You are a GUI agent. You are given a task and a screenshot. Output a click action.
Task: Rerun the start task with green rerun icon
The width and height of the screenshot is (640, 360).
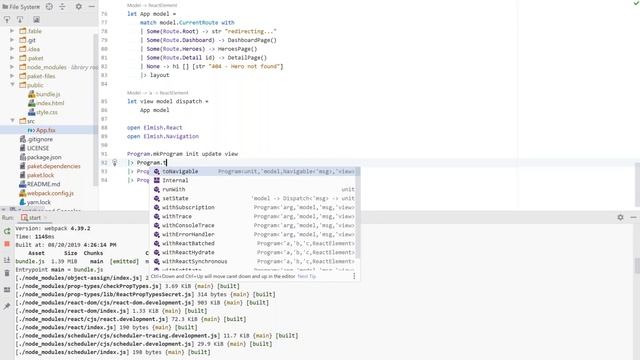coord(7,231)
